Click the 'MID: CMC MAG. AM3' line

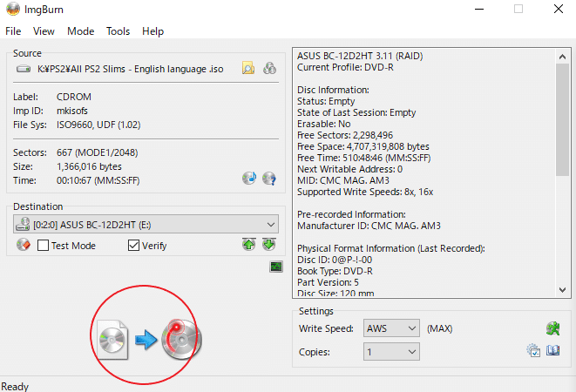click(x=343, y=180)
